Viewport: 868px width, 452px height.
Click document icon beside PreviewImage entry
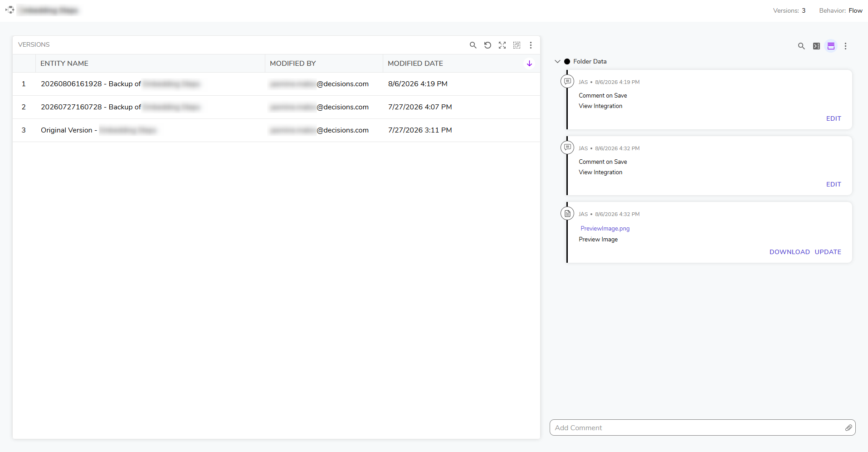click(x=567, y=213)
